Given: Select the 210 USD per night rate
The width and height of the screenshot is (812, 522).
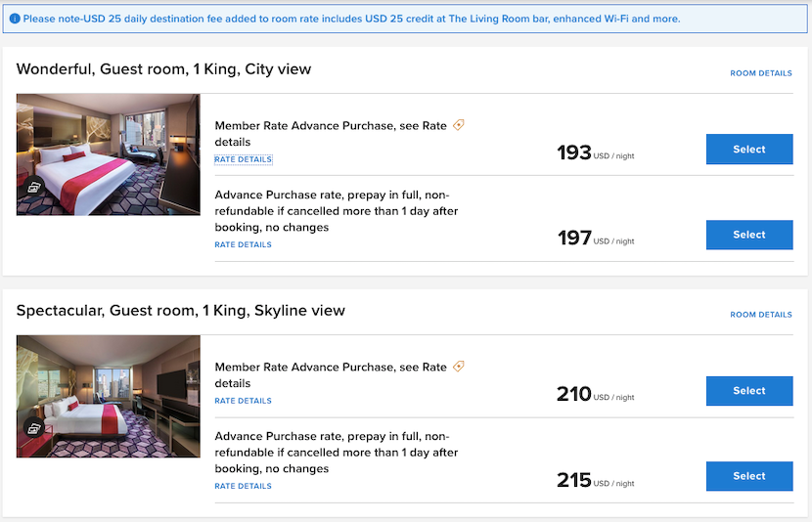Looking at the screenshot, I should pyautogui.click(x=748, y=391).
